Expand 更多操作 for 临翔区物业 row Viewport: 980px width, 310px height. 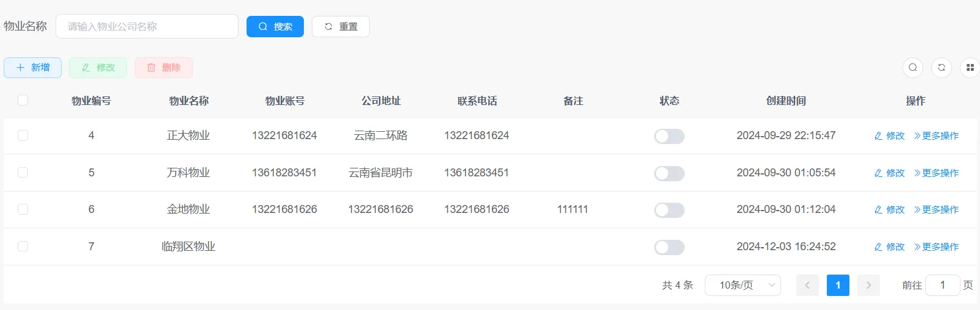(x=936, y=247)
